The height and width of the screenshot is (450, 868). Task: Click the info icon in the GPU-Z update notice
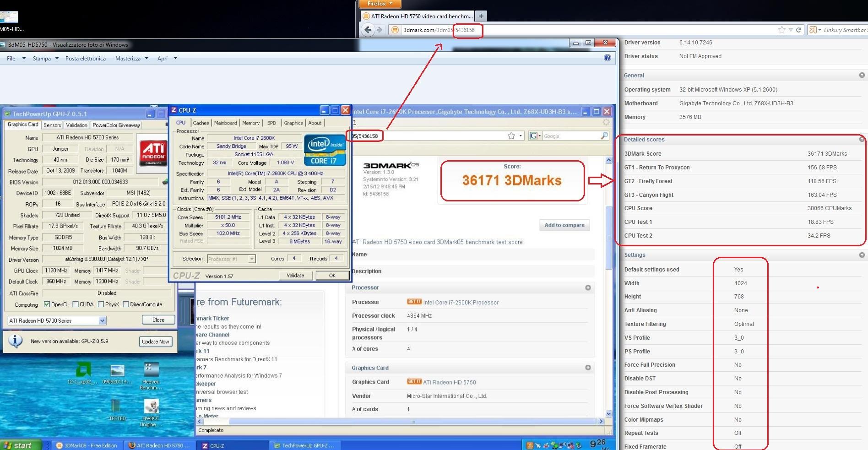pos(16,341)
